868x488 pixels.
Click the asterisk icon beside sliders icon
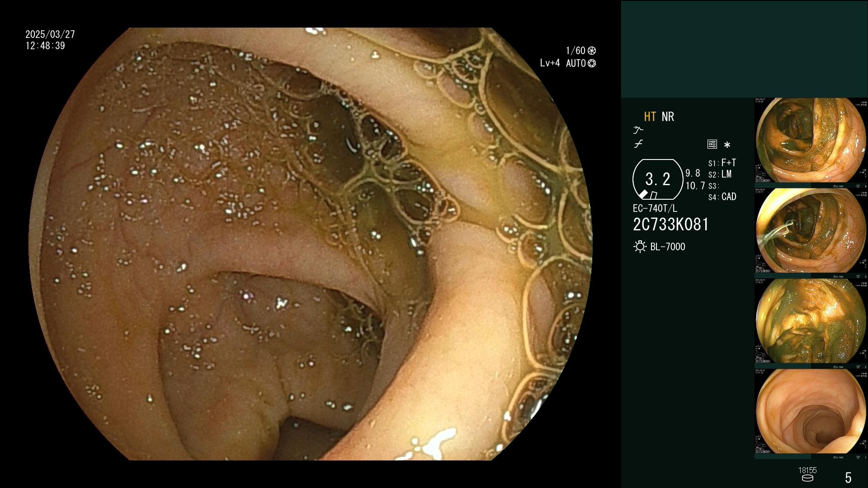(x=727, y=145)
